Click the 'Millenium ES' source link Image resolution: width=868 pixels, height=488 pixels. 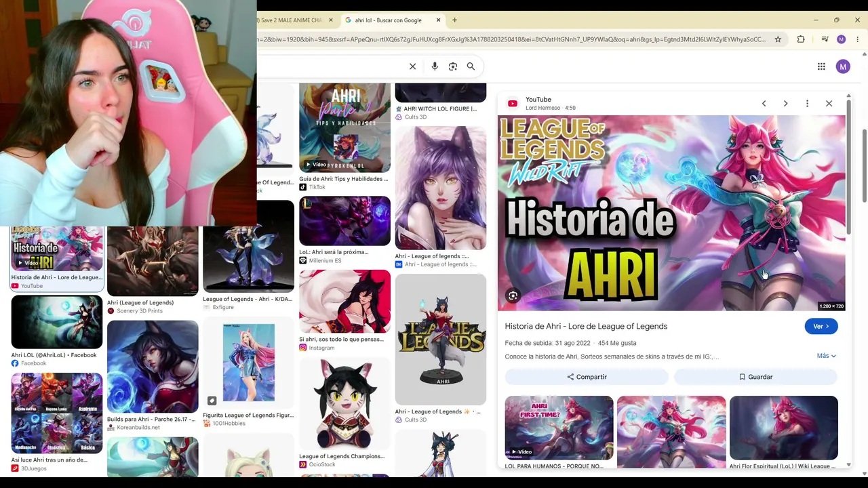pyautogui.click(x=325, y=260)
